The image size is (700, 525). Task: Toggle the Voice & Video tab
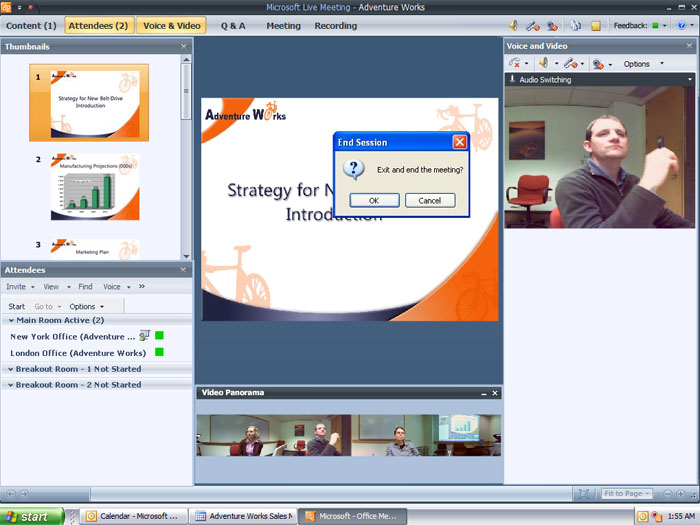click(171, 25)
